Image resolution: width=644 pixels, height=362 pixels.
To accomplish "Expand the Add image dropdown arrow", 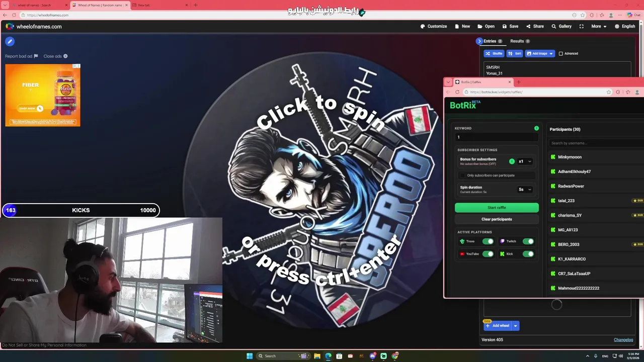I will coord(551,53).
